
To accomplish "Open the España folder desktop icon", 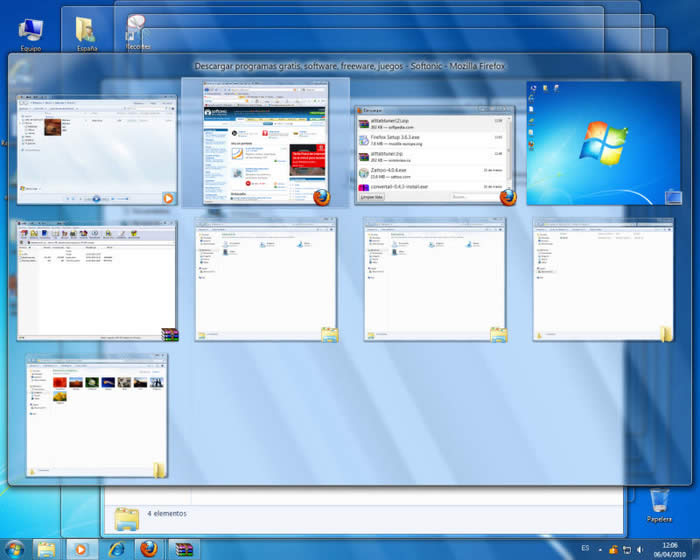I will (87, 32).
